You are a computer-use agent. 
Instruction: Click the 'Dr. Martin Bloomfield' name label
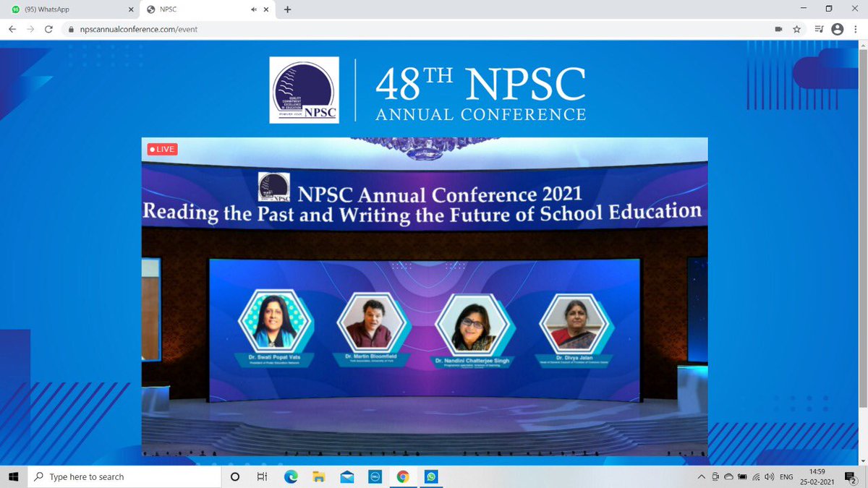pos(373,357)
